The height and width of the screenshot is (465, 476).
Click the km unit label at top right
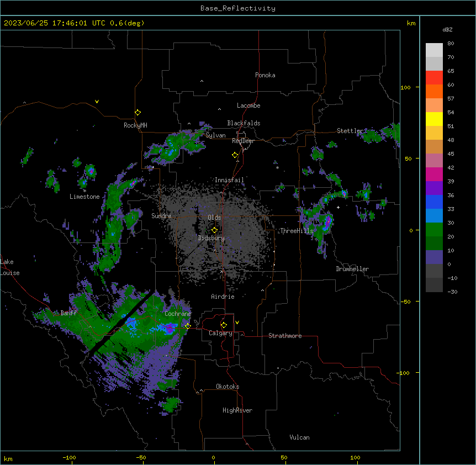tap(411, 23)
